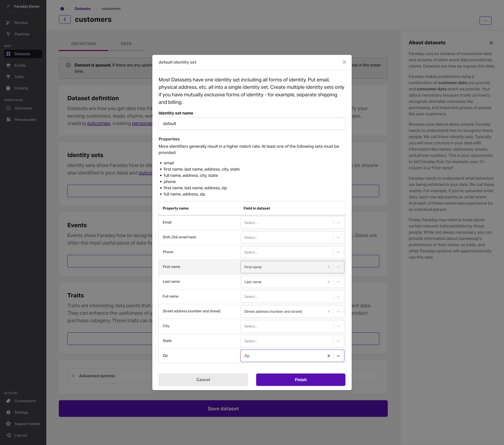
Task: Follow the personas link in Dataset definition
Action: click(142, 123)
